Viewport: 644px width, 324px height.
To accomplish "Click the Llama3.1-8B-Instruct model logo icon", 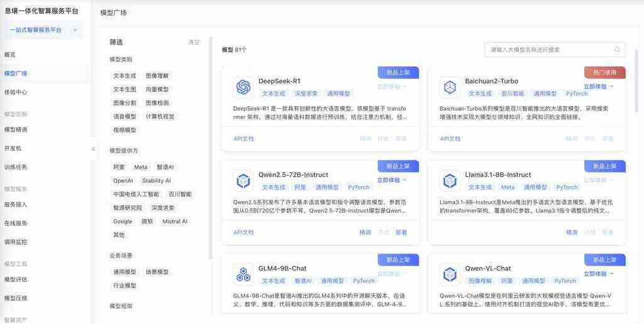I will pos(450,181).
